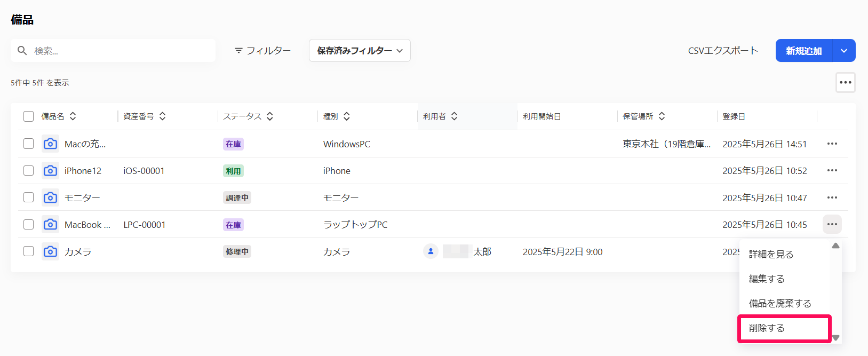This screenshot has width=868, height=356.
Task: Click the camera icon beside MacBook ...
Action: (50, 224)
